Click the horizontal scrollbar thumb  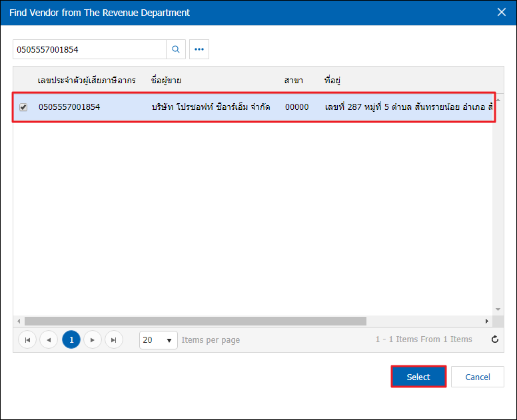tap(195, 321)
